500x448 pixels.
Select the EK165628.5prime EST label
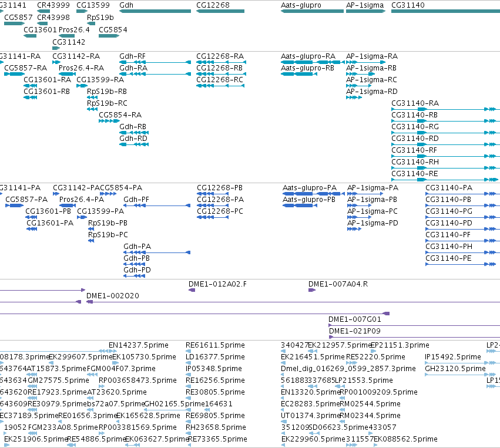[148, 416]
